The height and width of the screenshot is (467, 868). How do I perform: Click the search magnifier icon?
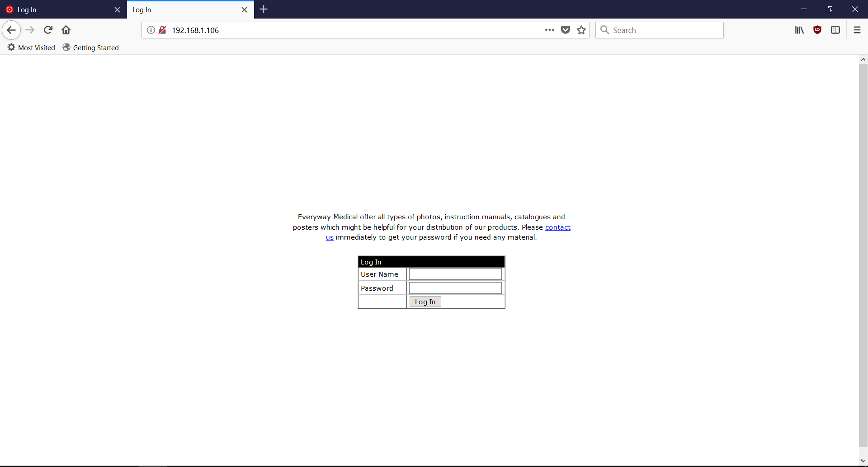tap(605, 30)
